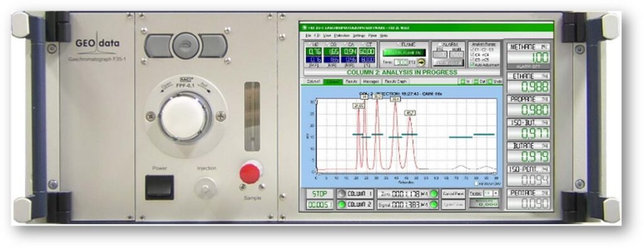Open the File menu
This screenshot has width=644, height=248.
tap(308, 36)
